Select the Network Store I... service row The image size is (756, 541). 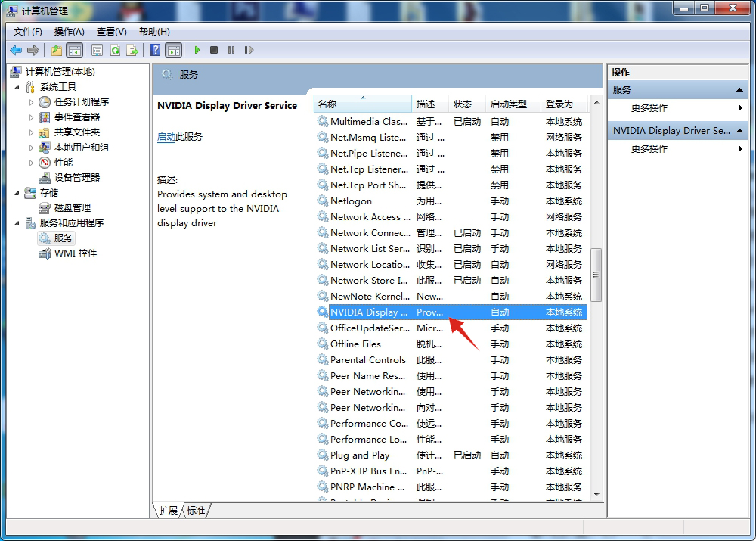point(451,281)
